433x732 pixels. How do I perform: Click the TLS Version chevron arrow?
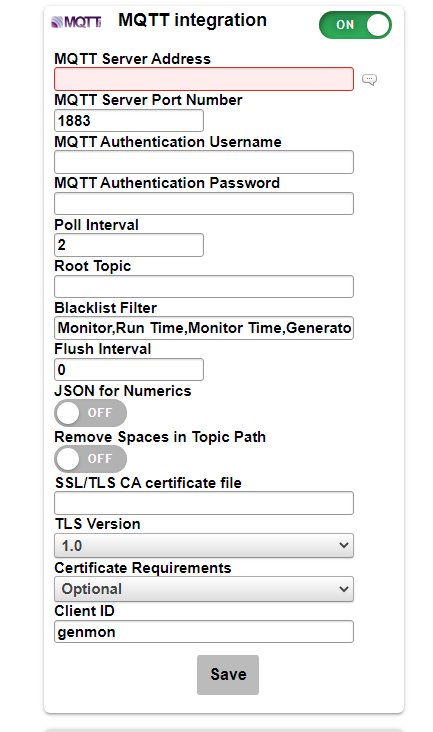click(x=343, y=545)
